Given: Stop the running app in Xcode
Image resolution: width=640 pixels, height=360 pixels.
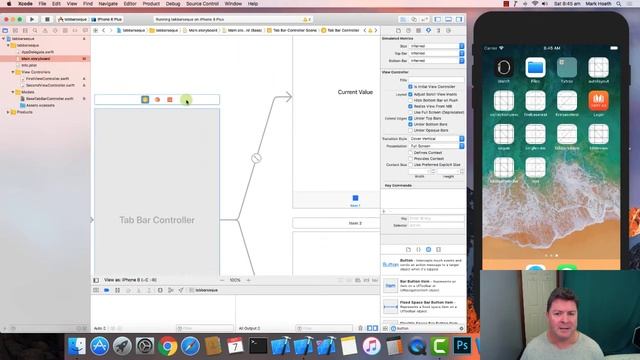Looking at the screenshot, I should (47, 19).
